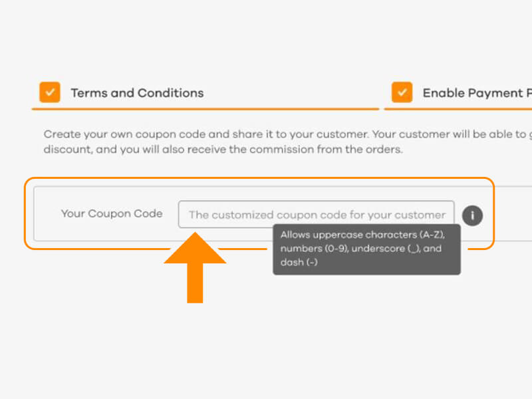
Task: Click the orange progress line under Terms and Conditions
Action: (205, 109)
